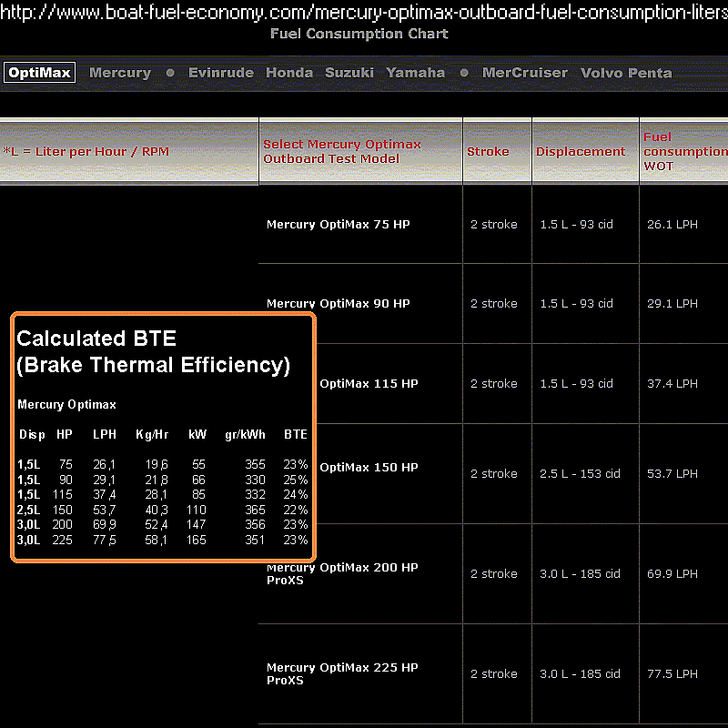Click the 26.1 LPH fuel consumption value
This screenshot has height=728, width=728.
coord(672,224)
